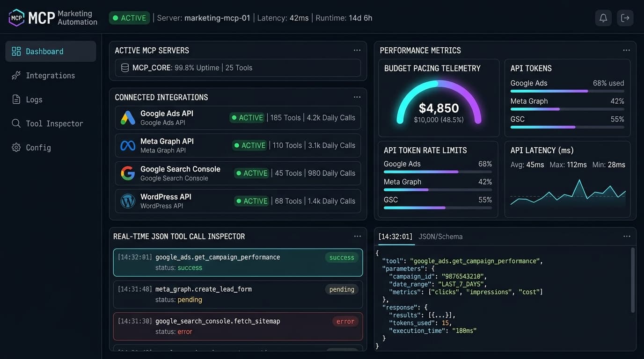The width and height of the screenshot is (644, 359).
Task: Click the logout exit icon
Action: [625, 18]
